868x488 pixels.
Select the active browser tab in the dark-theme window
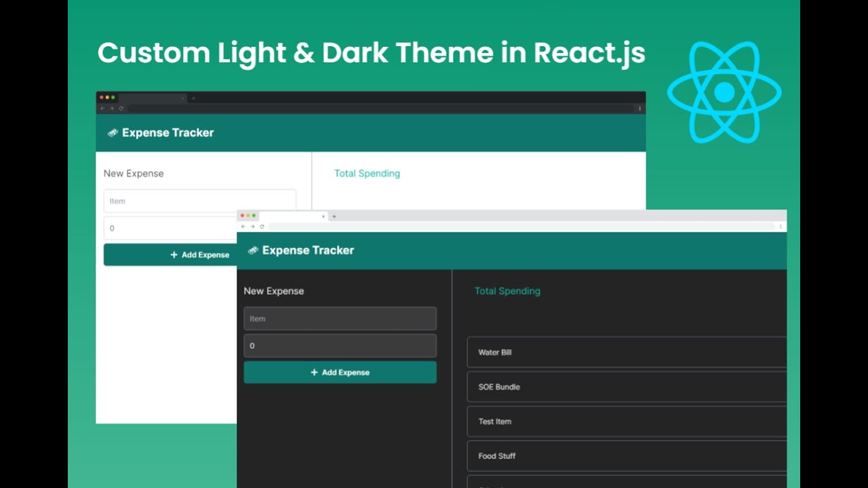294,216
